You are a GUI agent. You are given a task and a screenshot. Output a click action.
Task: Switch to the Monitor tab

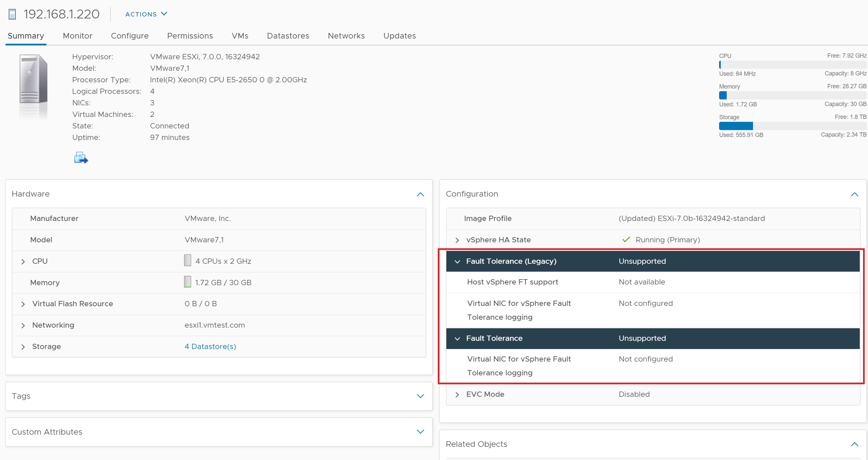(77, 36)
